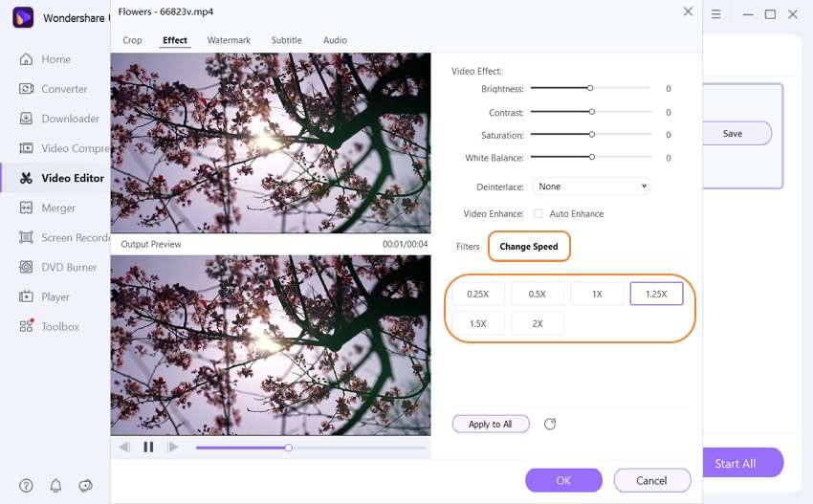813x504 pixels.
Task: Click the Output Preview video image
Action: tap(271, 345)
